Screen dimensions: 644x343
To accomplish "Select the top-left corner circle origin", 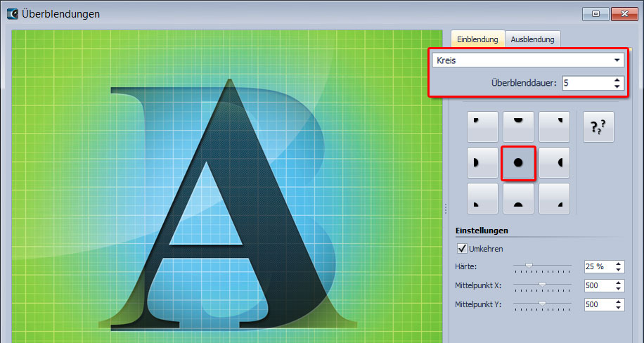I will [x=482, y=127].
